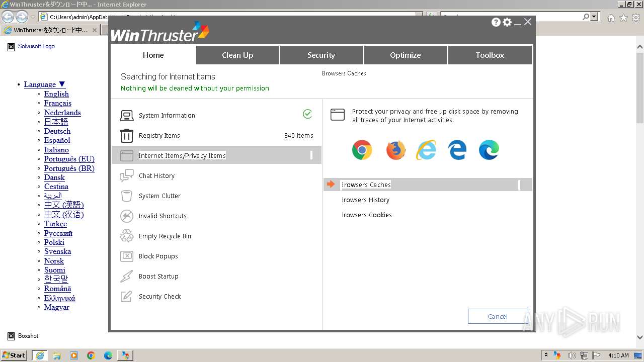Viewport: 644px width, 362px height.
Task: Click the Security Check pencil icon
Action: 127,297
